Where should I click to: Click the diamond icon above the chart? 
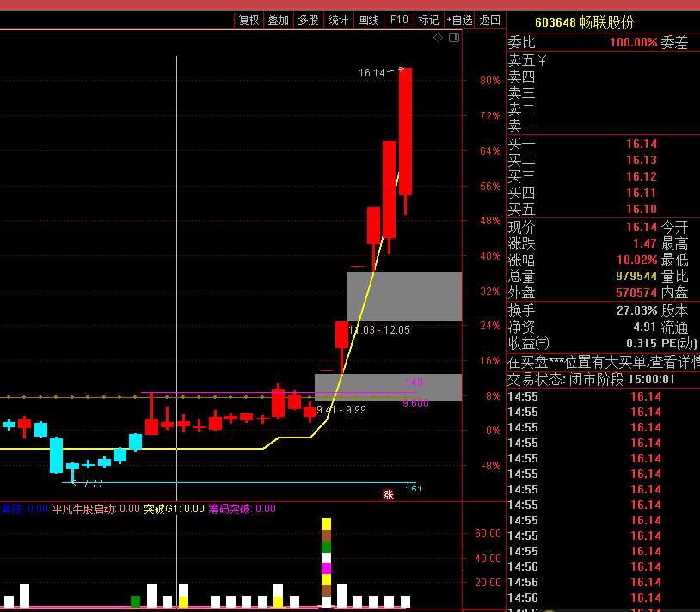438,38
